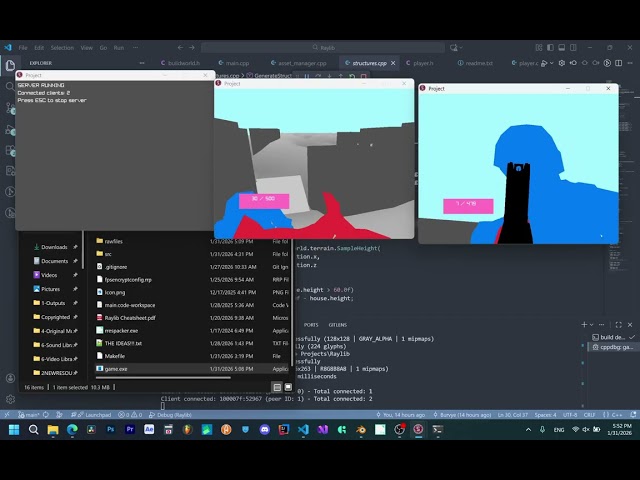The image size is (640, 480).
Task: Select the rawfiles folder in file list
Action: (192, 241)
